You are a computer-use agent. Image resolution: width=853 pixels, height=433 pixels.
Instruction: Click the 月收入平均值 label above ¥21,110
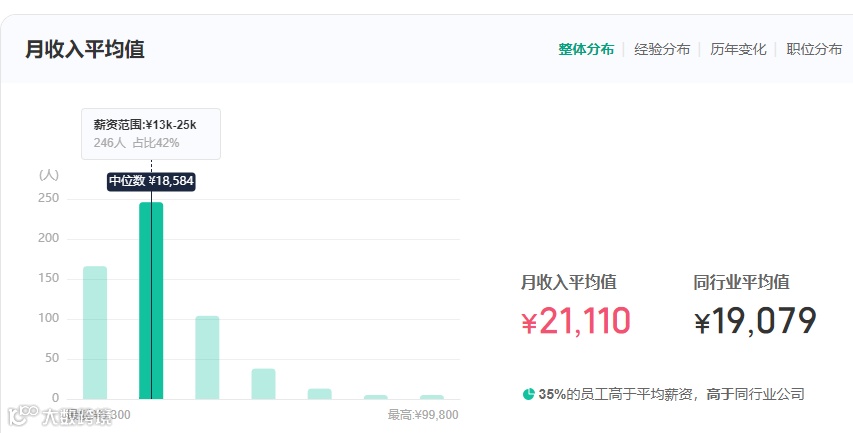click(x=568, y=282)
